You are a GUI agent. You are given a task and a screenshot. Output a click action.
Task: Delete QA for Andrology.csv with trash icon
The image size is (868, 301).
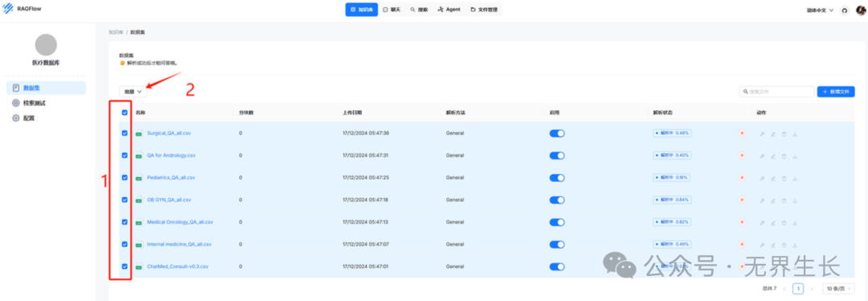tap(784, 156)
